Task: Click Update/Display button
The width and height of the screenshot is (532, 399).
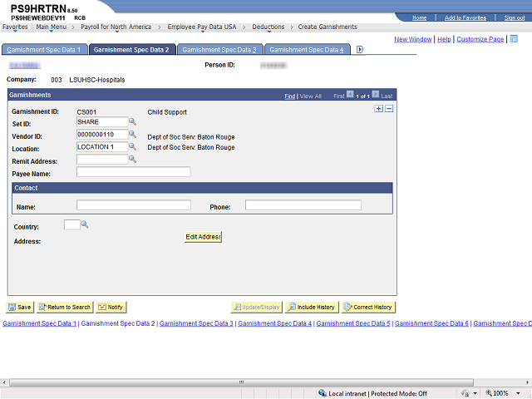Action: tap(257, 308)
